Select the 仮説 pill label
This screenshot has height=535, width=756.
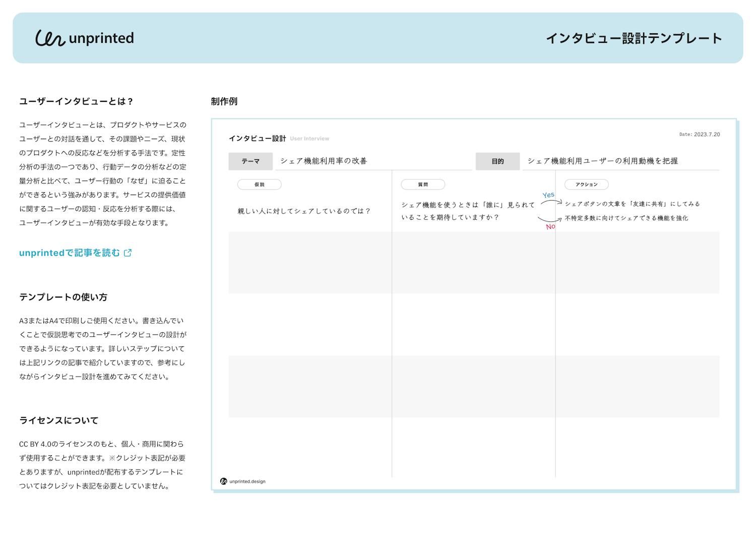pos(259,185)
